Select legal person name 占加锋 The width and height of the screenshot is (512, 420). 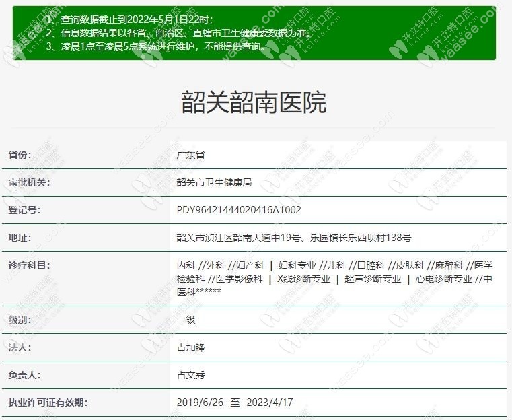click(x=190, y=347)
